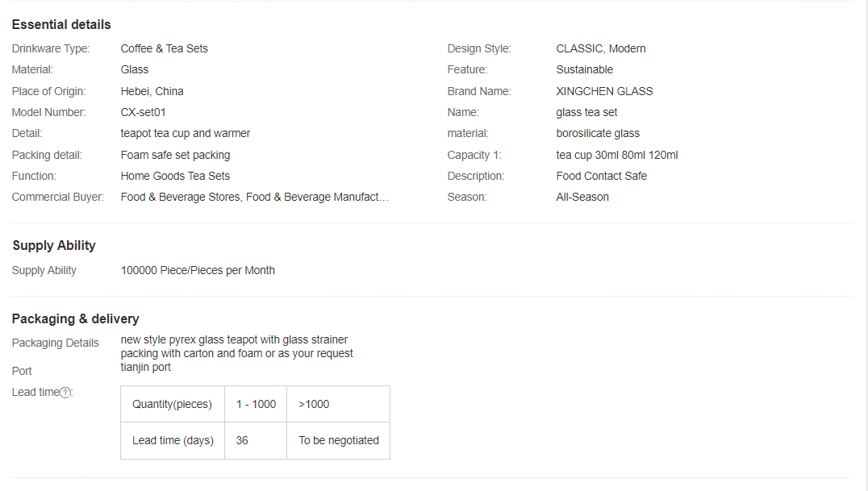Click the tea cup 30ml 80ml 120ml capacity
The height and width of the screenshot is (491, 868).
pos(616,155)
